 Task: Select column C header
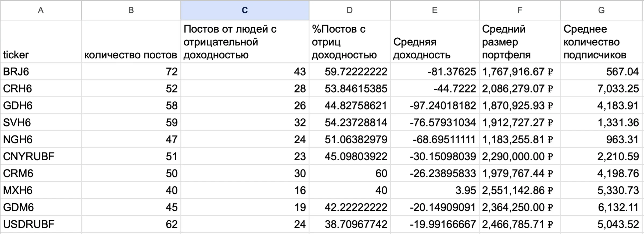pos(245,10)
